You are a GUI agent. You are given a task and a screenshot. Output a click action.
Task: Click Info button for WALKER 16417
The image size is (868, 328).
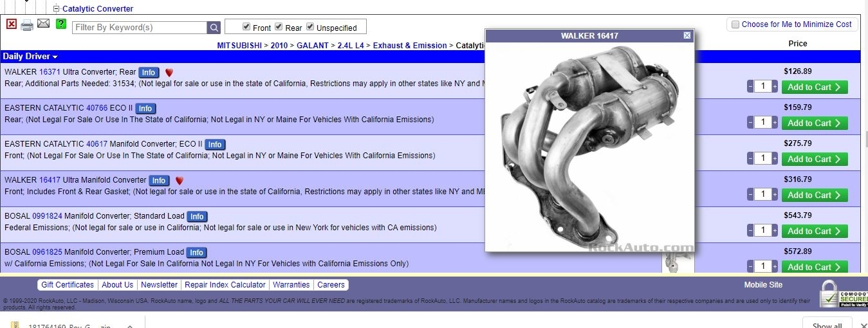tap(159, 181)
